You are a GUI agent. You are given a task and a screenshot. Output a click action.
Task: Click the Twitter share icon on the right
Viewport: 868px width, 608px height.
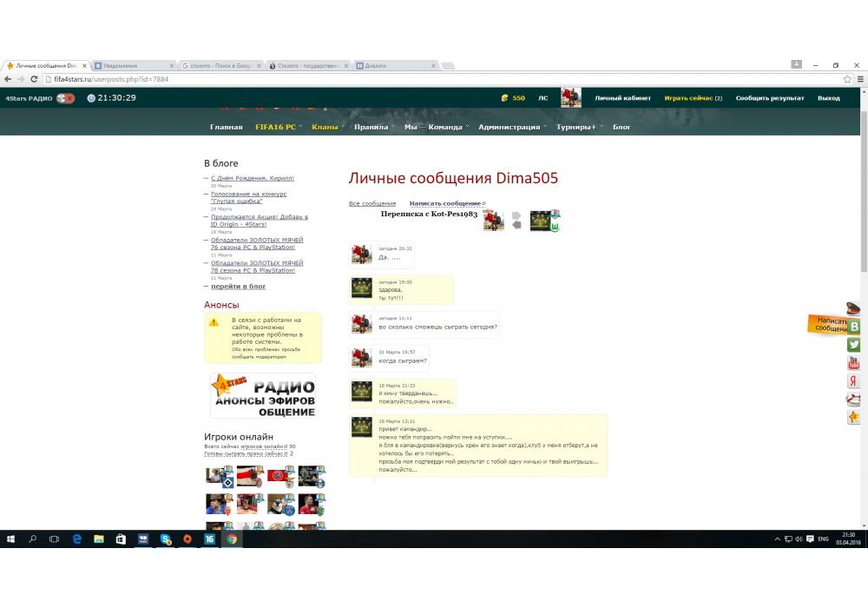click(x=853, y=345)
